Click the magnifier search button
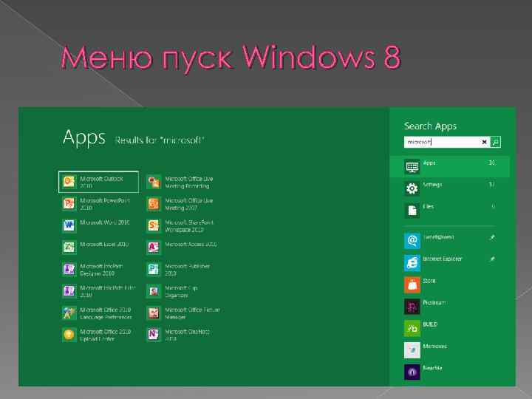This screenshot has width=532, height=399. [x=495, y=142]
